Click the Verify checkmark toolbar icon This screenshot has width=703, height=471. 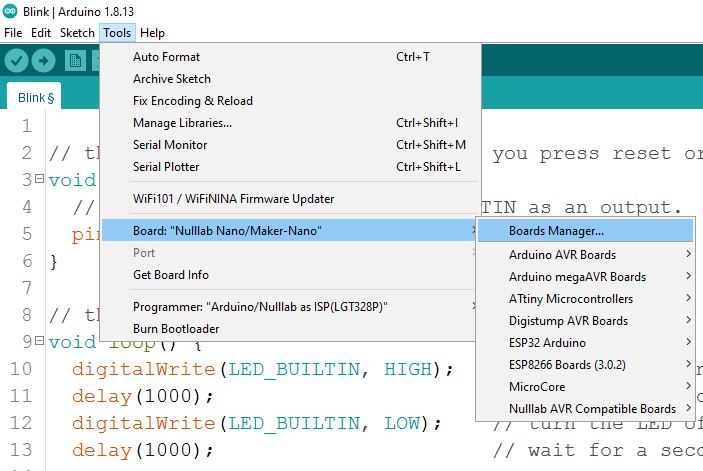coord(16,61)
